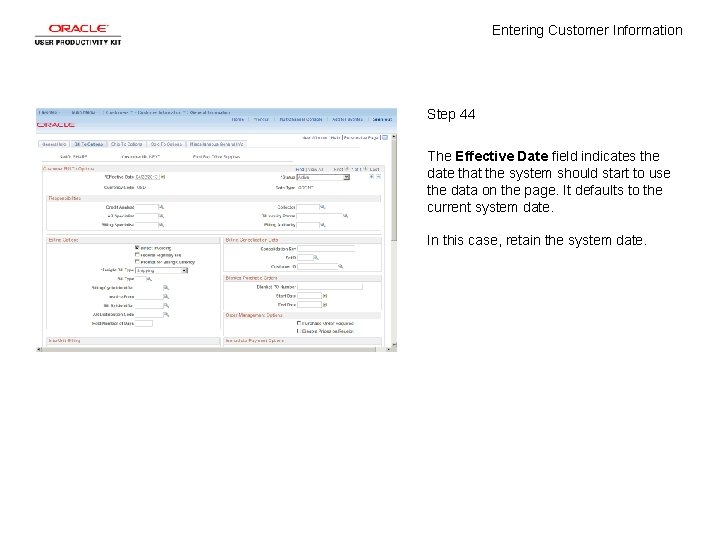Show next row arrow beside Last
The width and height of the screenshot is (720, 540).
(366, 169)
